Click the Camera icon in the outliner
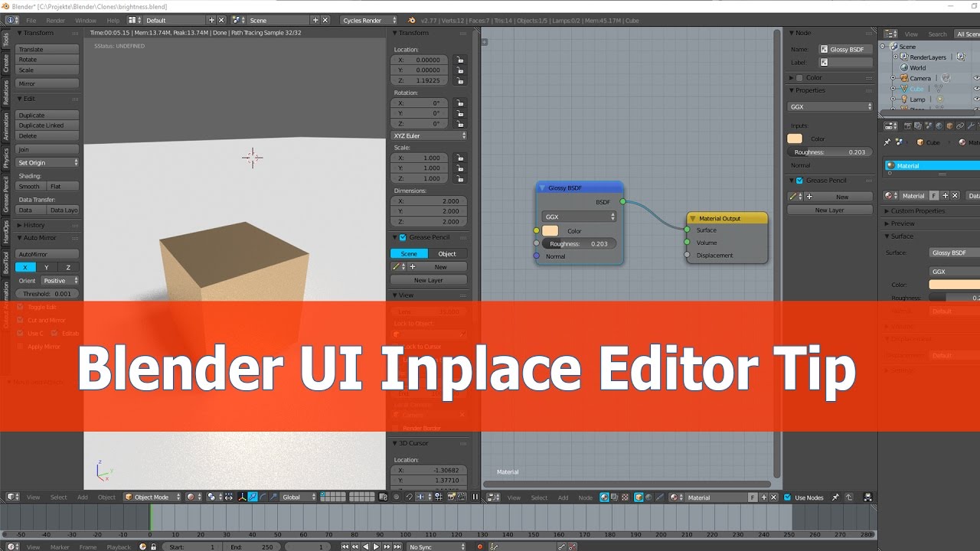 (903, 78)
